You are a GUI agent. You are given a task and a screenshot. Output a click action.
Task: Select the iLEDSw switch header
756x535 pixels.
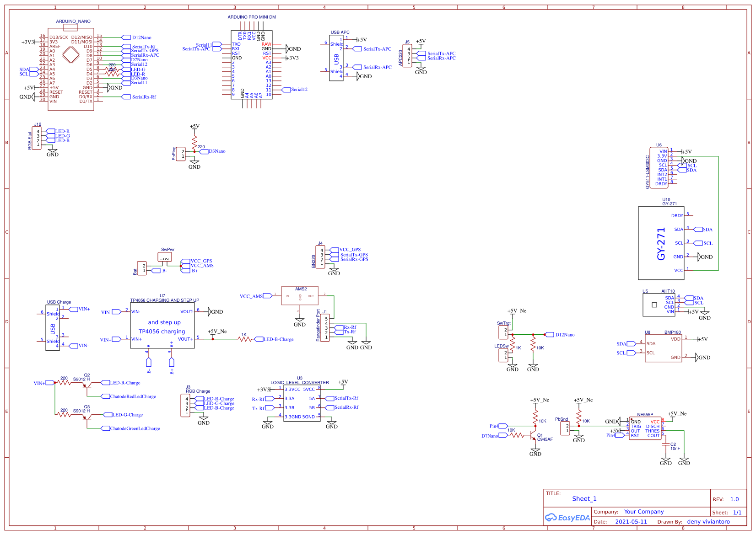(503, 354)
